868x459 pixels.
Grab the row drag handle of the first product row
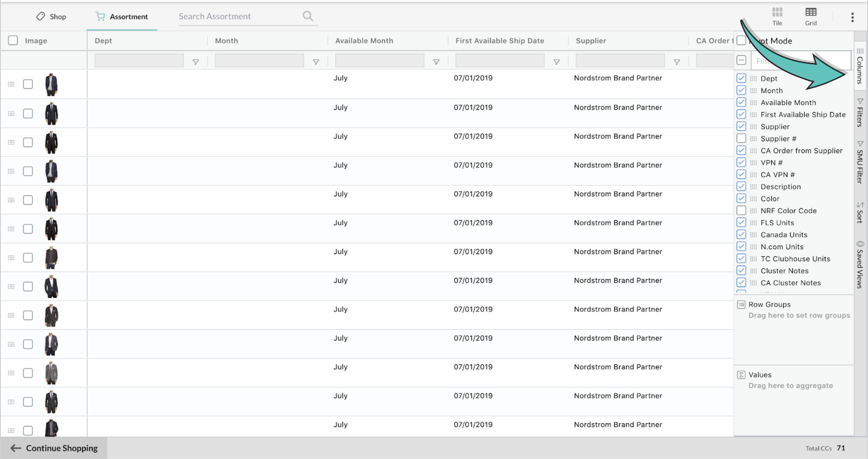click(11, 84)
